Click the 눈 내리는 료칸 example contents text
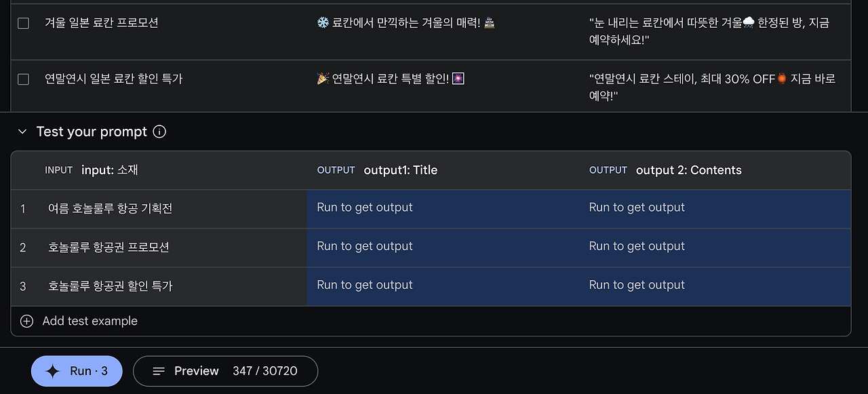Screen dimensions: 868x394 click(x=709, y=31)
